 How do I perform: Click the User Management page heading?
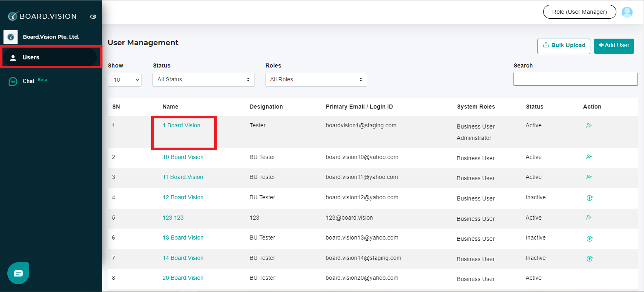pyautogui.click(x=143, y=43)
